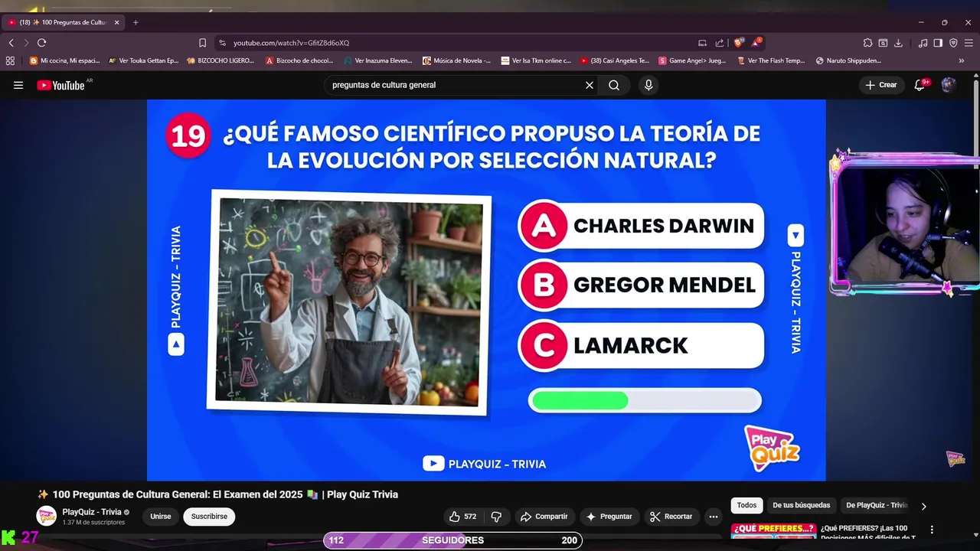Viewport: 980px width, 551px height.
Task: Show more bookmarks overflow chevron
Action: pyautogui.click(x=962, y=60)
